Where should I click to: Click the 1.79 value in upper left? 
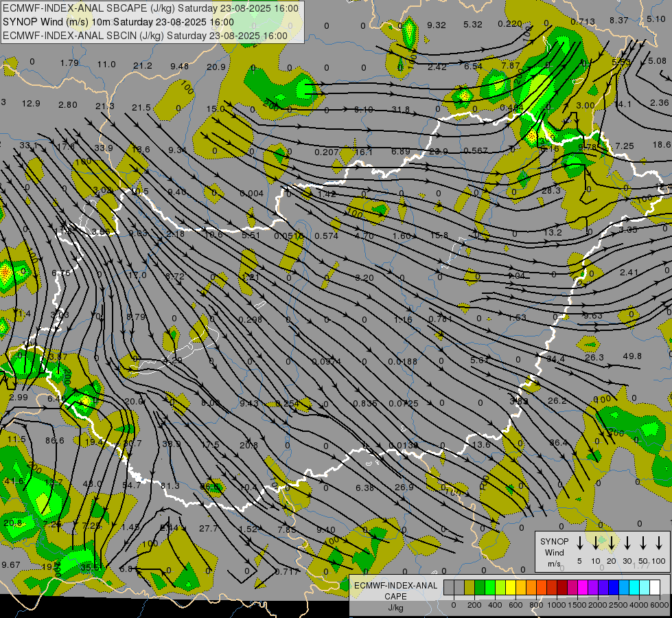[x=69, y=63]
